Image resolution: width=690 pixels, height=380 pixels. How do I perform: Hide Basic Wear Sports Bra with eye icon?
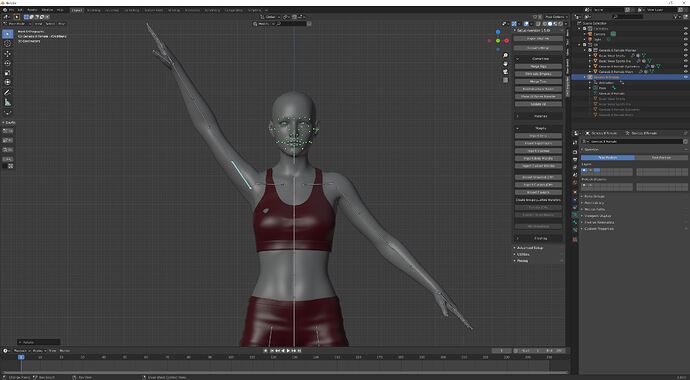(x=686, y=61)
